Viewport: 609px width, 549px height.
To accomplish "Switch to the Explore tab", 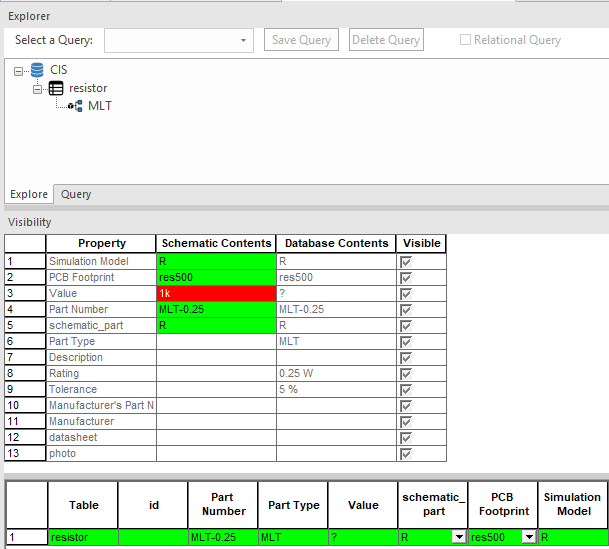I will [29, 194].
